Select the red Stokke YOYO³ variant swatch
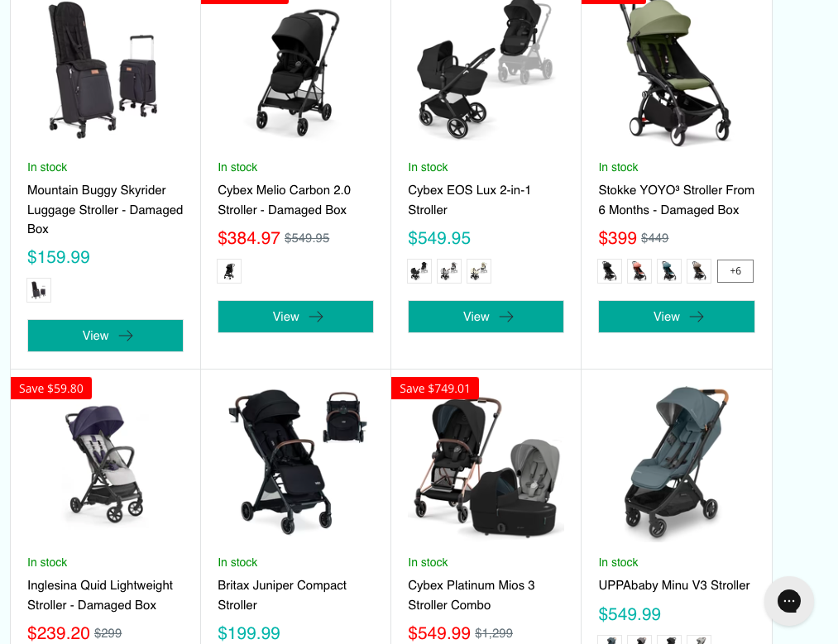The height and width of the screenshot is (644, 838). pyautogui.click(x=639, y=271)
